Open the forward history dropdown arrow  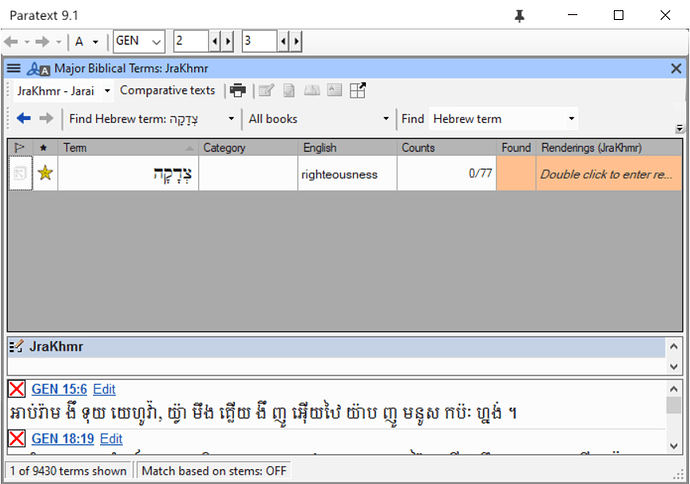59,42
